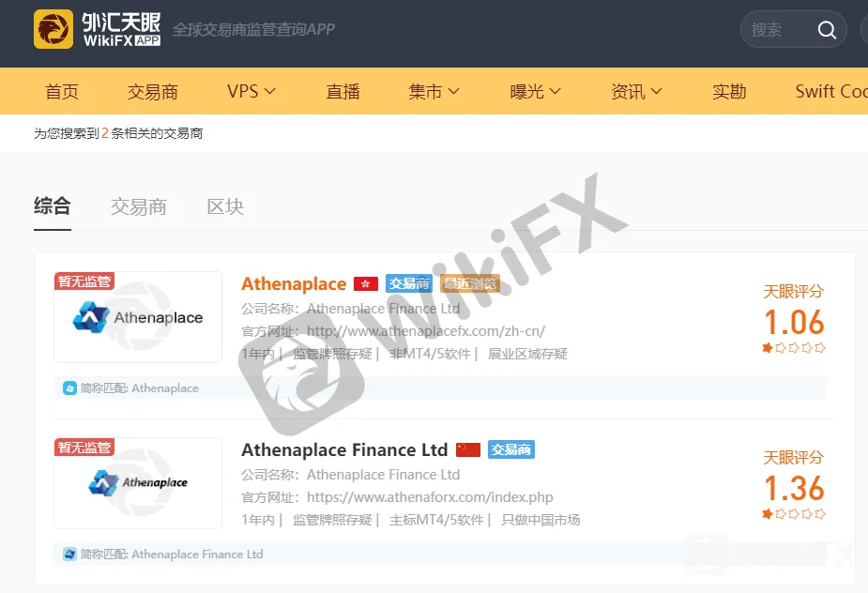Click the 简称匹配 icon beside Athenaplace Finance Ltd

point(69,554)
